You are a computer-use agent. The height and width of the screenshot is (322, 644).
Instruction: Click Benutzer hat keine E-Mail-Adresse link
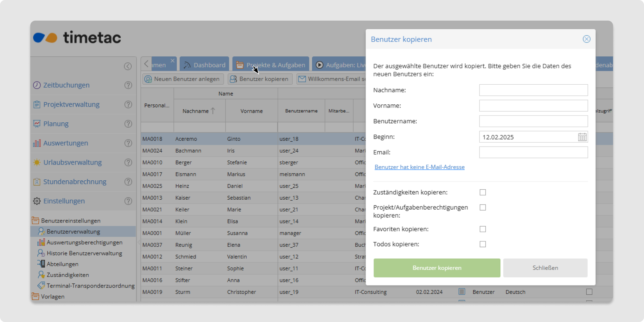[419, 167]
